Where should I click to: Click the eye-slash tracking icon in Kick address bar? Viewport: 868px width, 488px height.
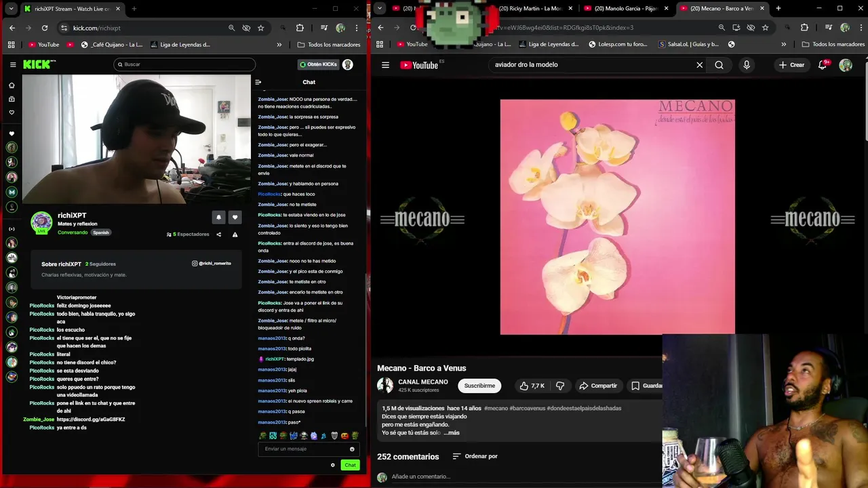[x=246, y=28]
